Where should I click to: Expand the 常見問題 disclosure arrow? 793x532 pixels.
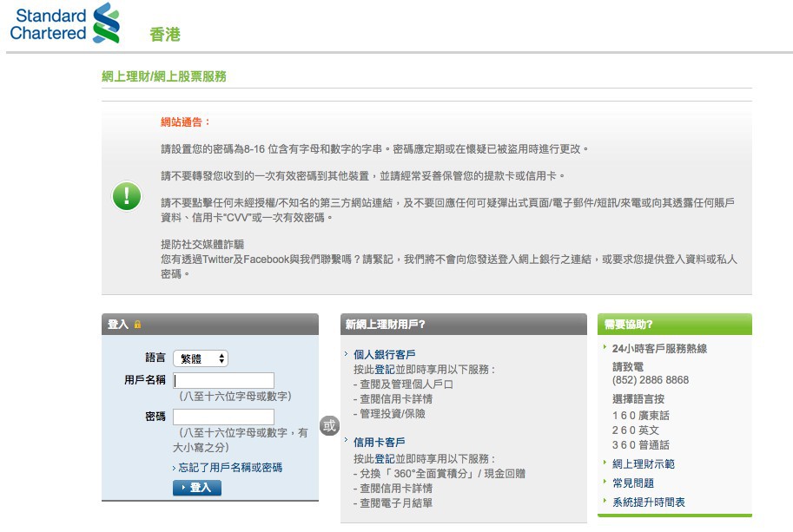click(605, 483)
